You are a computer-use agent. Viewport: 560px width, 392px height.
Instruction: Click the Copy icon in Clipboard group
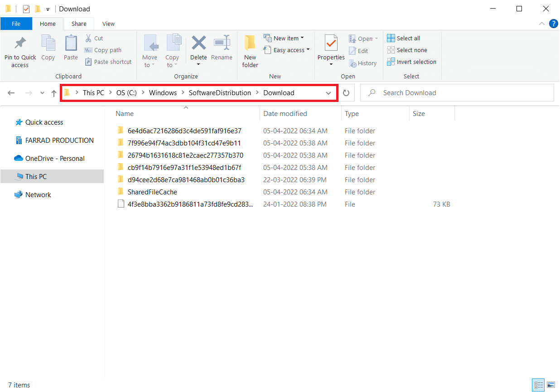point(48,43)
